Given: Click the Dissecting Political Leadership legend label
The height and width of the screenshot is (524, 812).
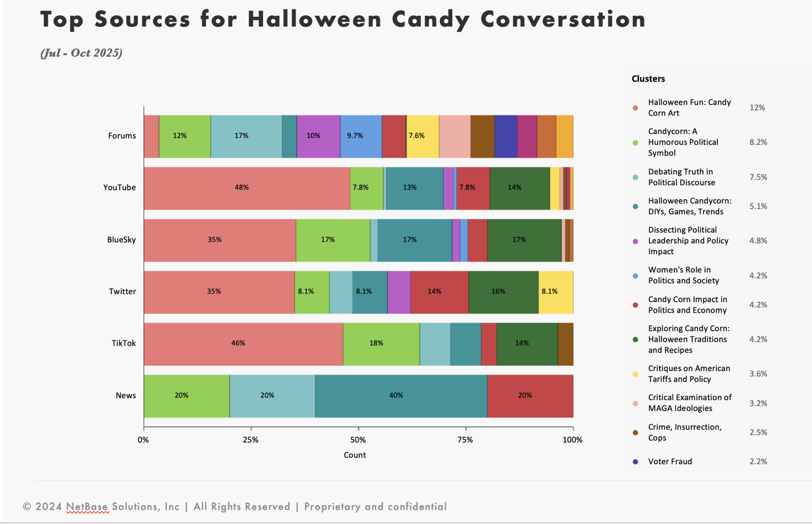Looking at the screenshot, I should (688, 241).
